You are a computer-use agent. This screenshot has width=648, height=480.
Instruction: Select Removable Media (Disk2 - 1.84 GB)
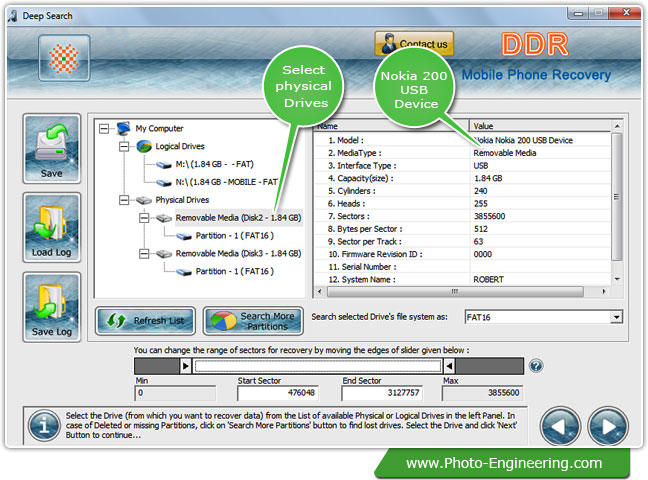(x=238, y=218)
